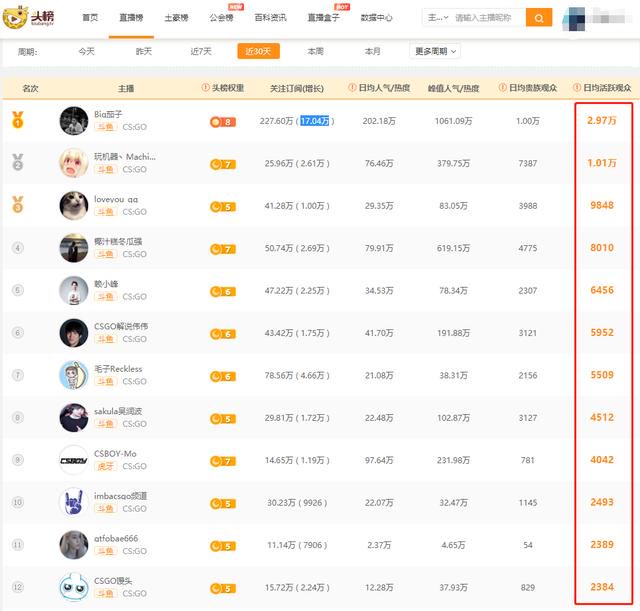This screenshot has width=640, height=611.
Task: Open the CSBOY logo avatar
Action: pos(74,460)
